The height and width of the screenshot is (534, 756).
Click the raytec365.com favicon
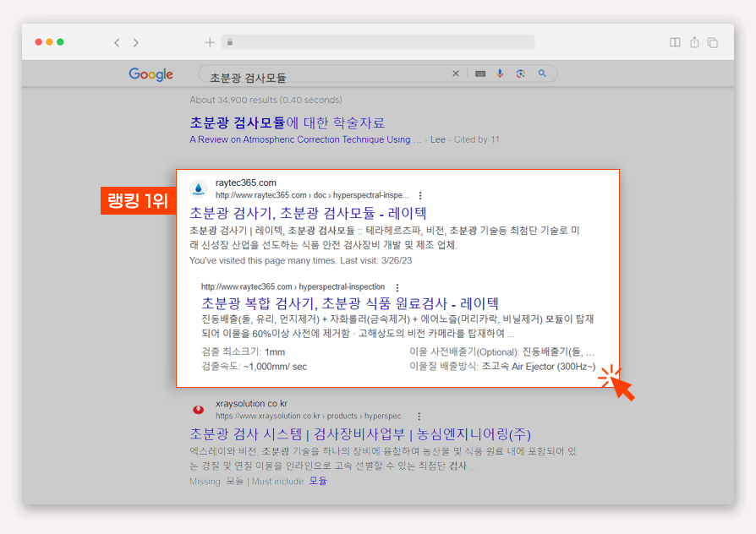coord(198,189)
